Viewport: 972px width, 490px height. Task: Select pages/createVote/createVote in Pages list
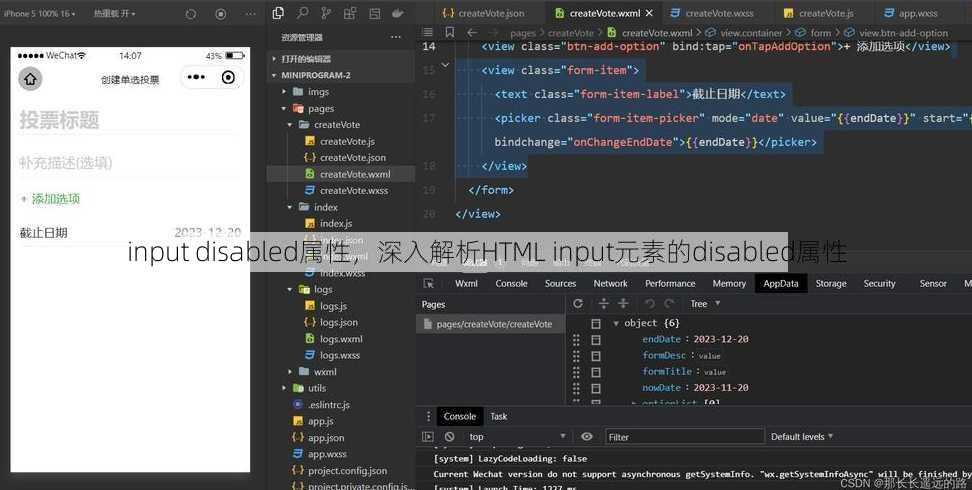(x=490, y=324)
